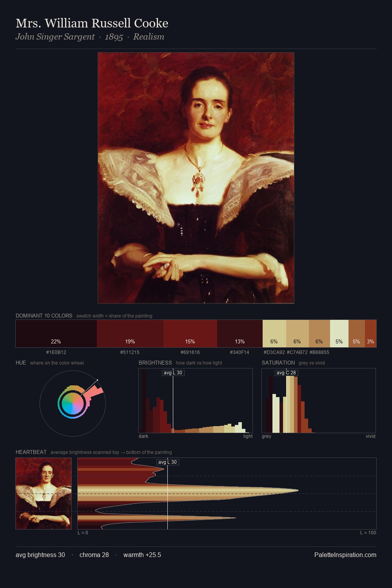Click the 'dark' axis label
Viewport: 392px width, 588px height.
[143, 436]
